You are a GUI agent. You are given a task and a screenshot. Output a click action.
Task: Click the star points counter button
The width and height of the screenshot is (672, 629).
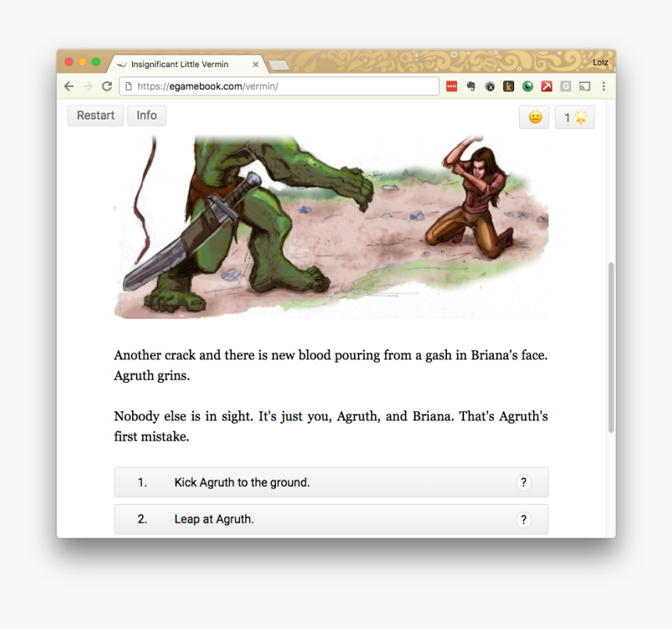[x=574, y=117]
